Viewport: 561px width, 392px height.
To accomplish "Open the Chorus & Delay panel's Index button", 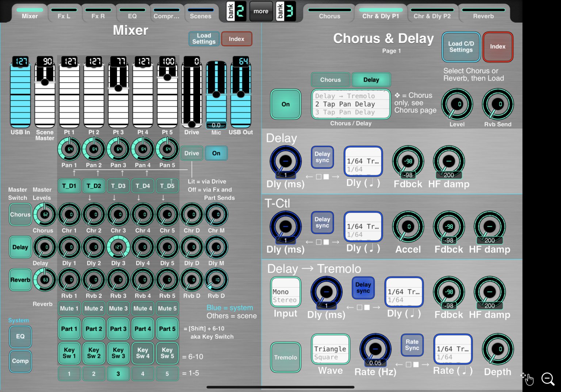I will [x=498, y=47].
